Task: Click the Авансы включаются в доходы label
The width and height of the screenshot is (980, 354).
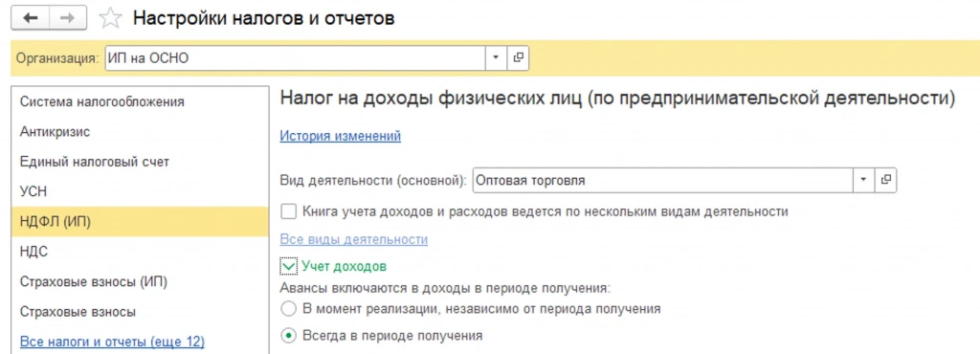Action: coord(445,288)
